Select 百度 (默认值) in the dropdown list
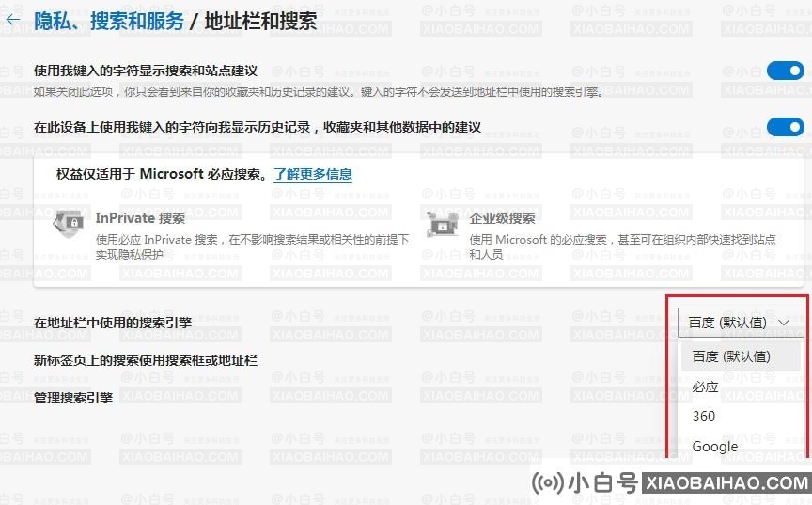The image size is (812, 505). click(741, 356)
